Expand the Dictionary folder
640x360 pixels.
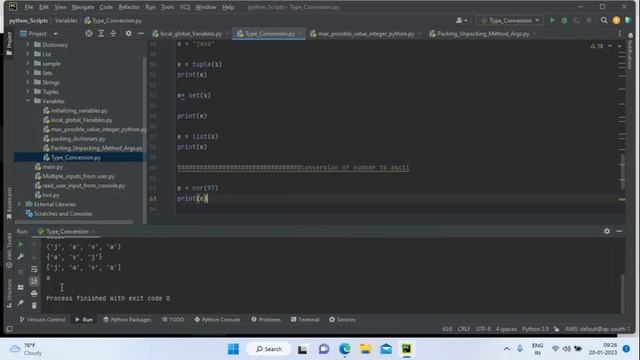(28, 44)
